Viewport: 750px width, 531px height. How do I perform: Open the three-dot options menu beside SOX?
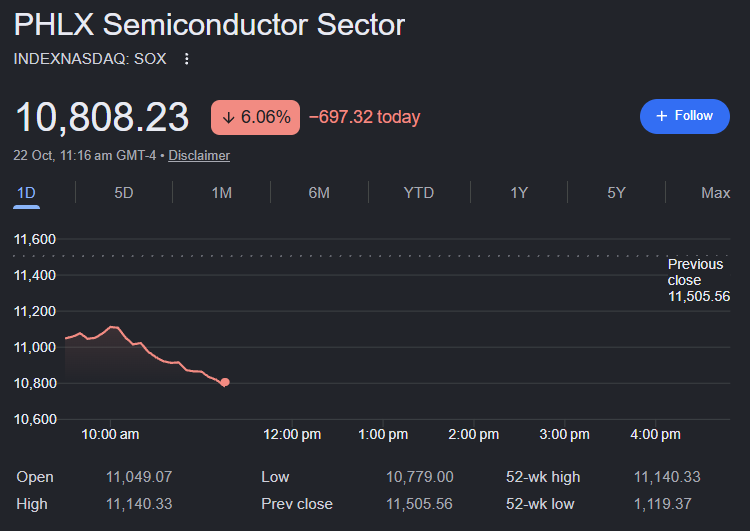(187, 59)
